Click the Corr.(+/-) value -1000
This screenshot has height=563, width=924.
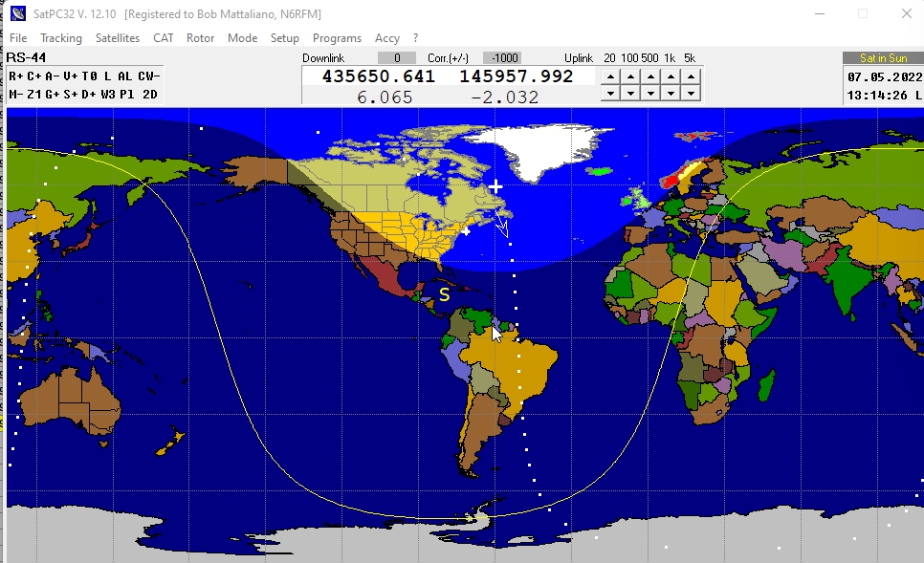pyautogui.click(x=504, y=57)
